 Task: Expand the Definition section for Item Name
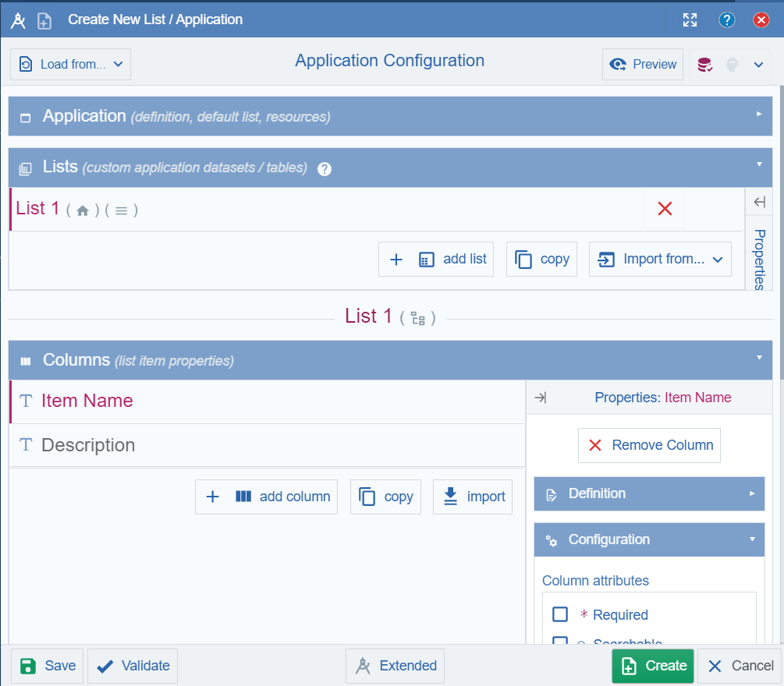click(648, 493)
